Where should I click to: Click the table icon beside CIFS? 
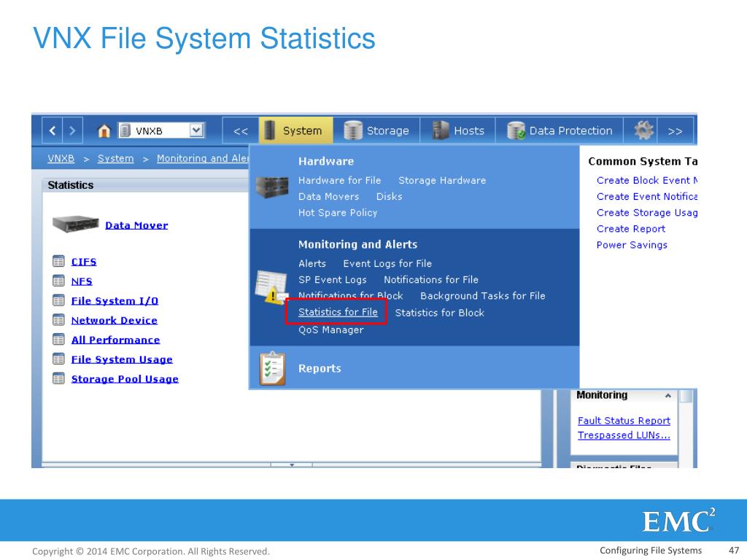58,262
